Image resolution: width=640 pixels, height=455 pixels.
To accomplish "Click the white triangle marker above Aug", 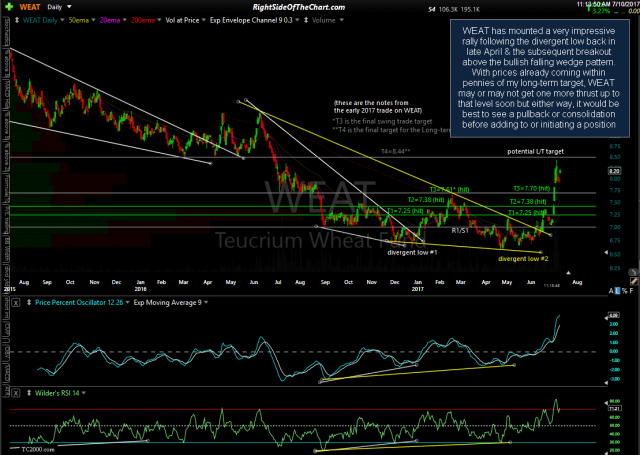I will coord(568,273).
